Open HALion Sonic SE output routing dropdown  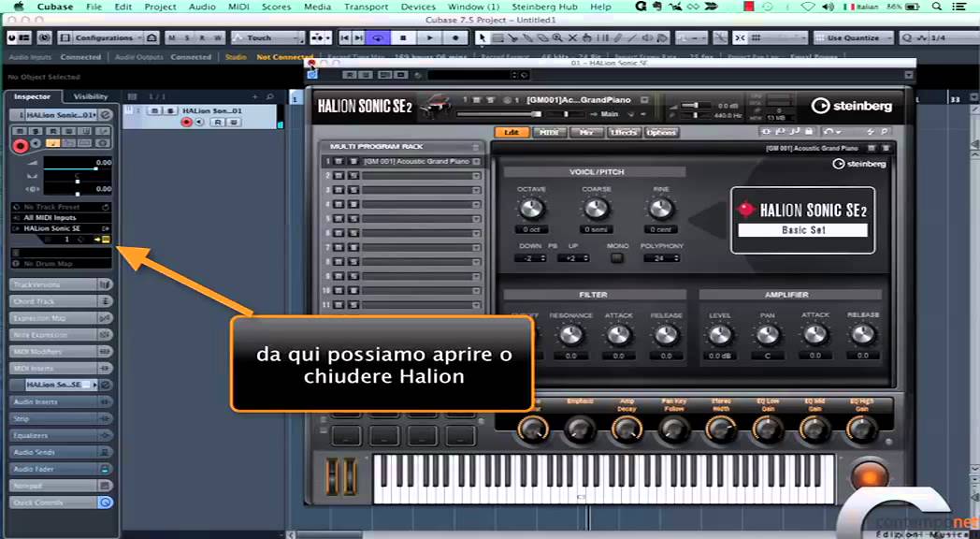(62, 228)
